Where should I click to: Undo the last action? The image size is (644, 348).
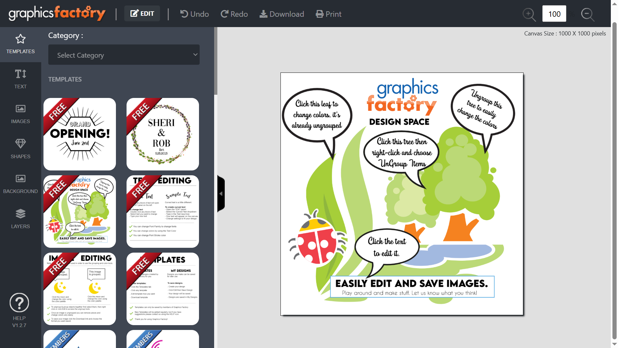click(194, 14)
